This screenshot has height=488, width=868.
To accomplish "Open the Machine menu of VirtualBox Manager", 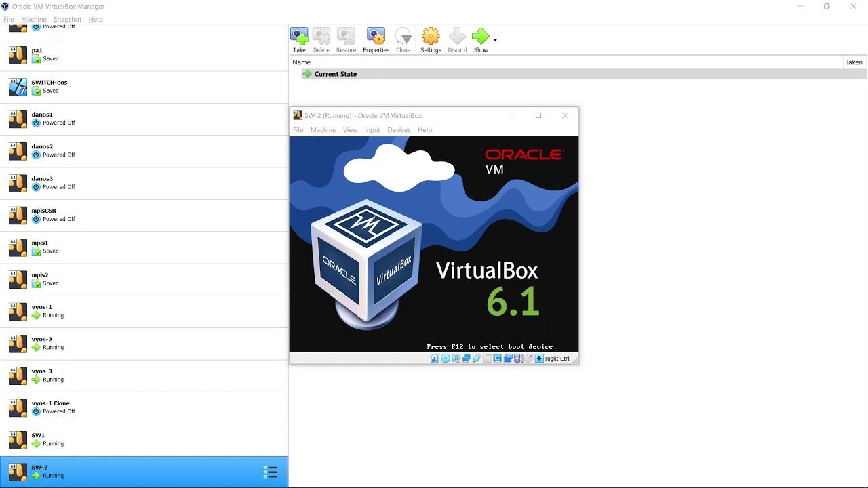I will [34, 19].
